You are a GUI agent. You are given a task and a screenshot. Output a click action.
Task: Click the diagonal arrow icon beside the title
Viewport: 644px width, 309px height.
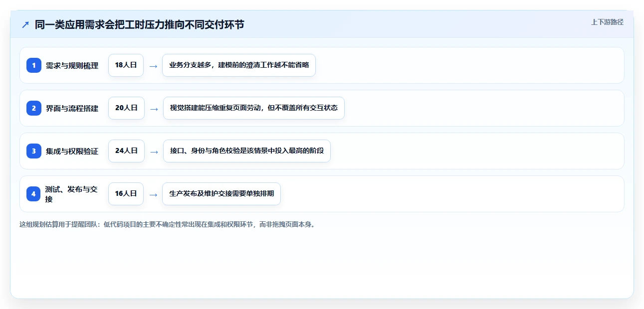(25, 24)
